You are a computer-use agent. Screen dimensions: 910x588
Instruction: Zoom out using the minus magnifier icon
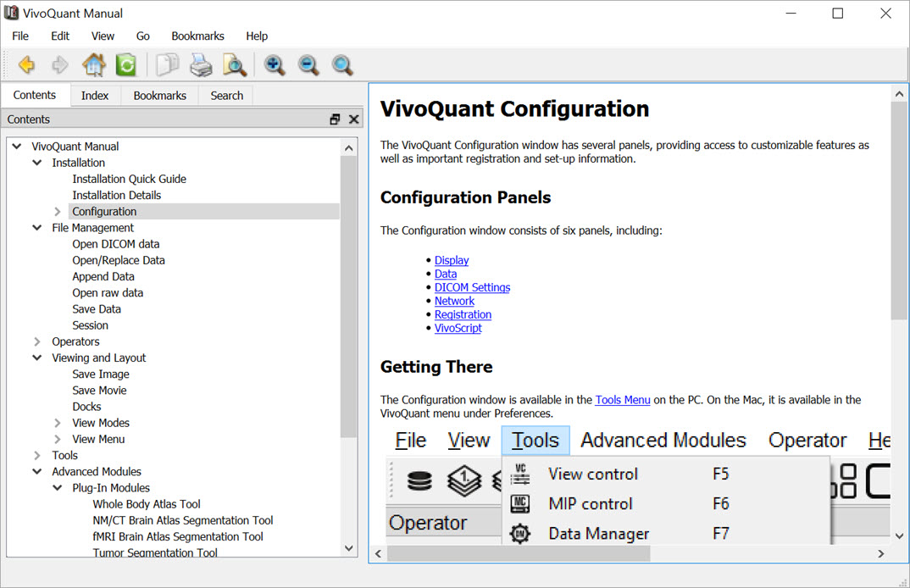point(308,65)
